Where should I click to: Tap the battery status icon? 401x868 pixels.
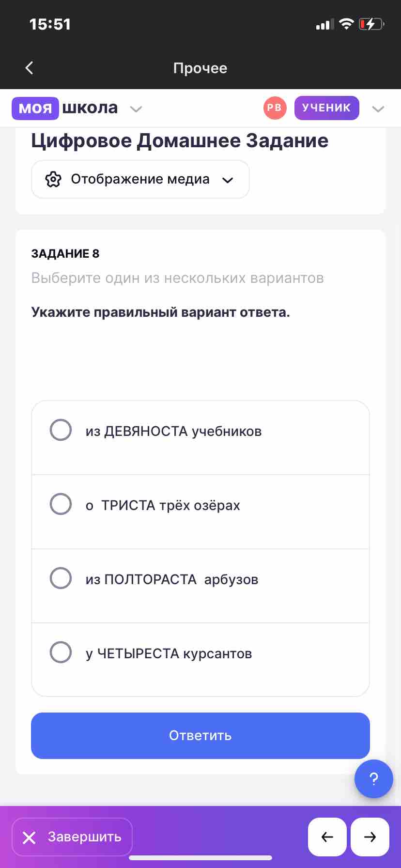pos(371,24)
